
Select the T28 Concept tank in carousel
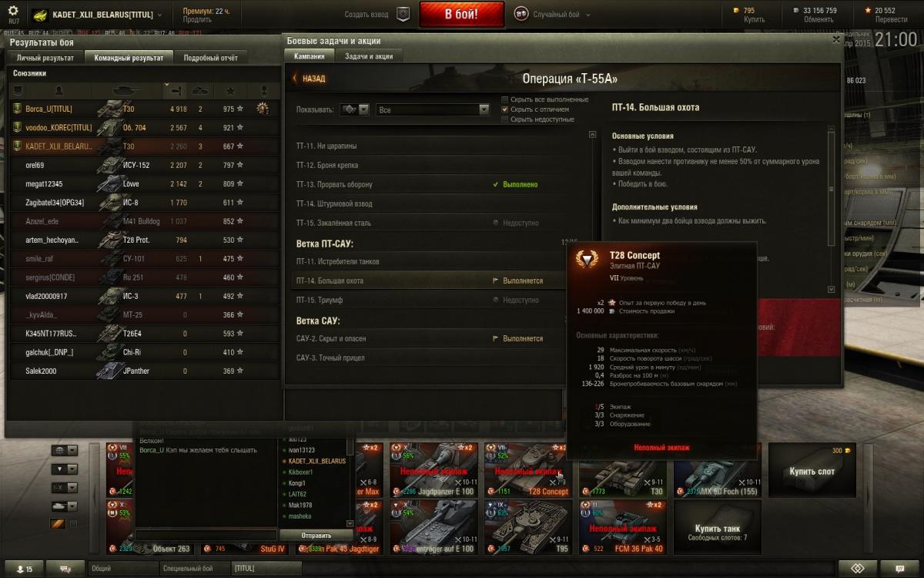(x=529, y=469)
